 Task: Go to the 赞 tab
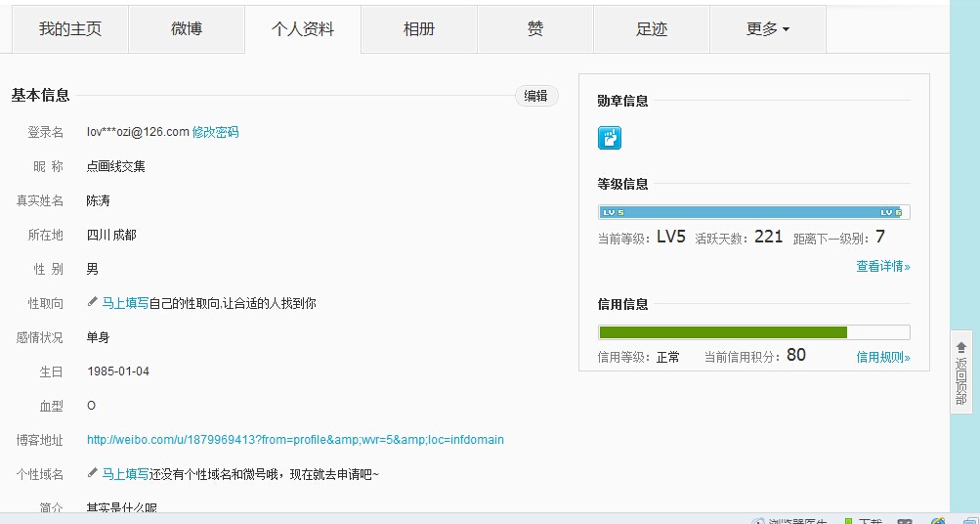click(x=535, y=29)
